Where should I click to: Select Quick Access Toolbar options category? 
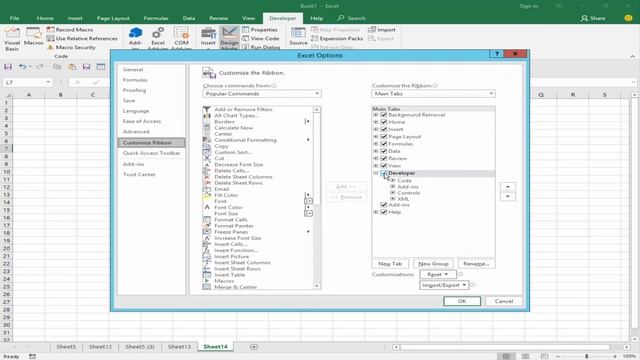click(x=151, y=153)
